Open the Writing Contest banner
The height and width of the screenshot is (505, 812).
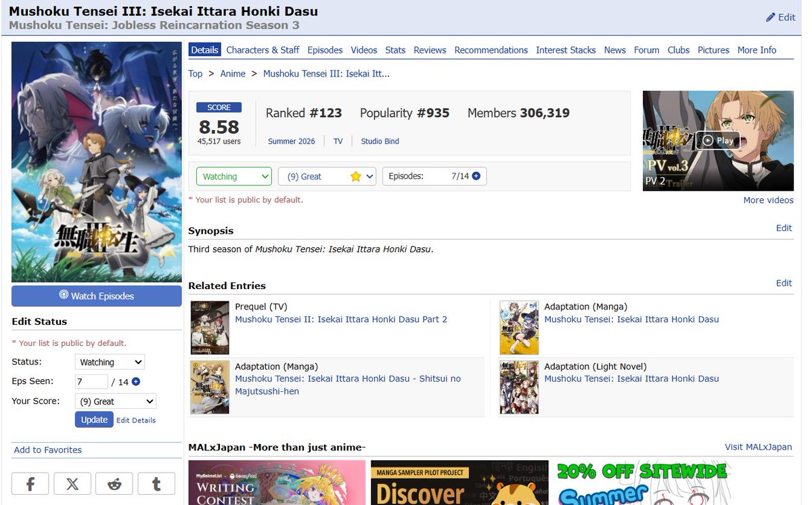pos(277,483)
